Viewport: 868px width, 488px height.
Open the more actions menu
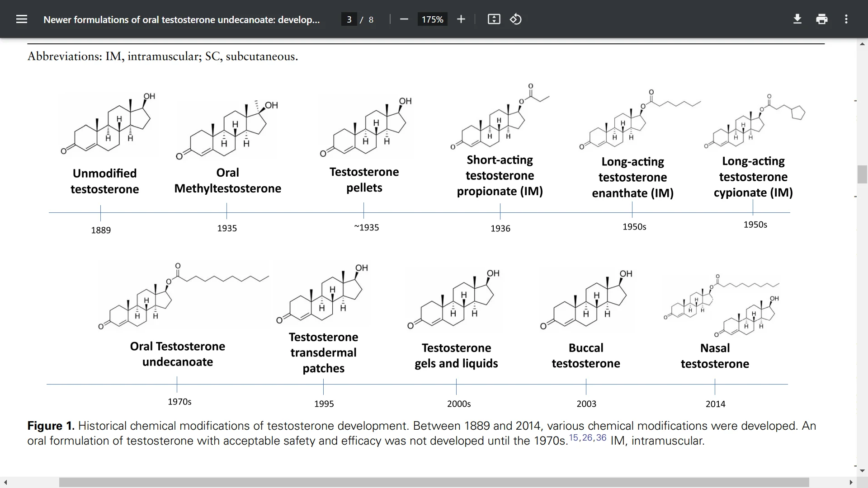846,19
